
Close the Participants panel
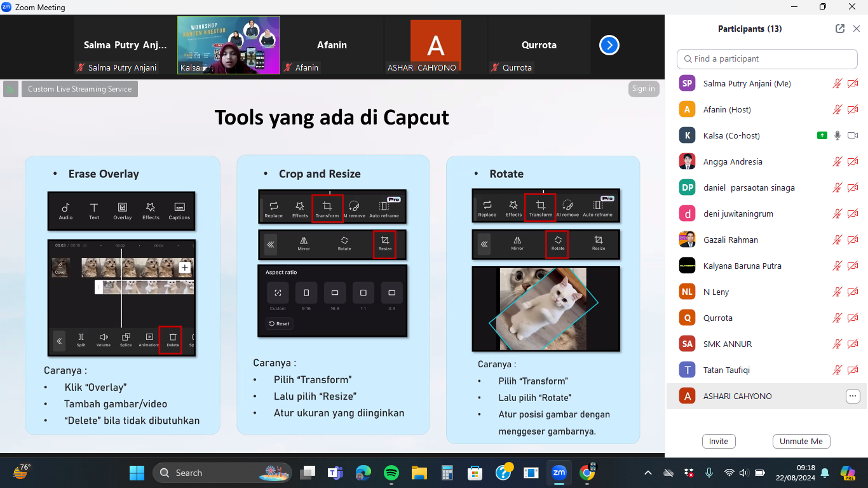pyautogui.click(x=856, y=29)
